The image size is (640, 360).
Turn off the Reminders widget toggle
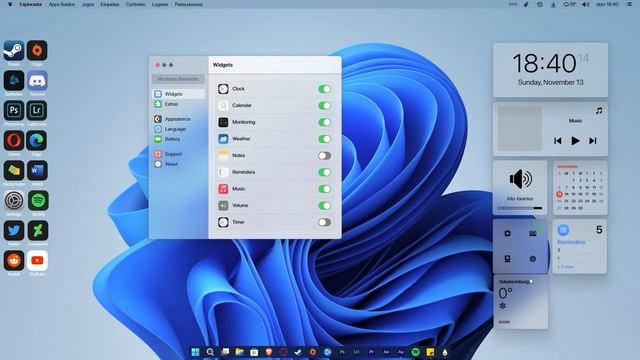pyautogui.click(x=324, y=172)
